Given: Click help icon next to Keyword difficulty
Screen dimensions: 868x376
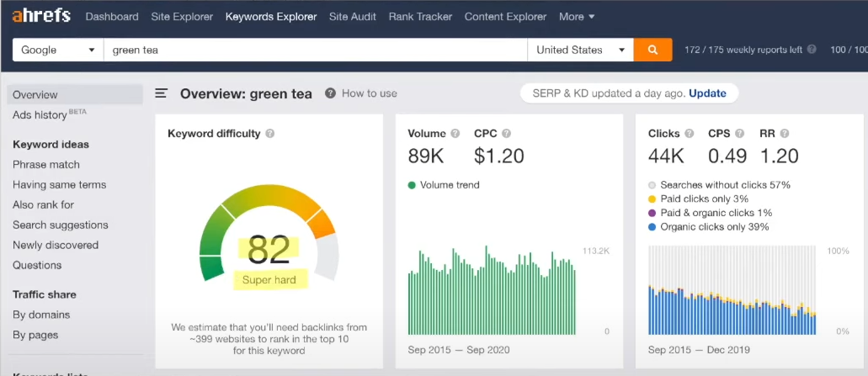Looking at the screenshot, I should pyautogui.click(x=270, y=134).
